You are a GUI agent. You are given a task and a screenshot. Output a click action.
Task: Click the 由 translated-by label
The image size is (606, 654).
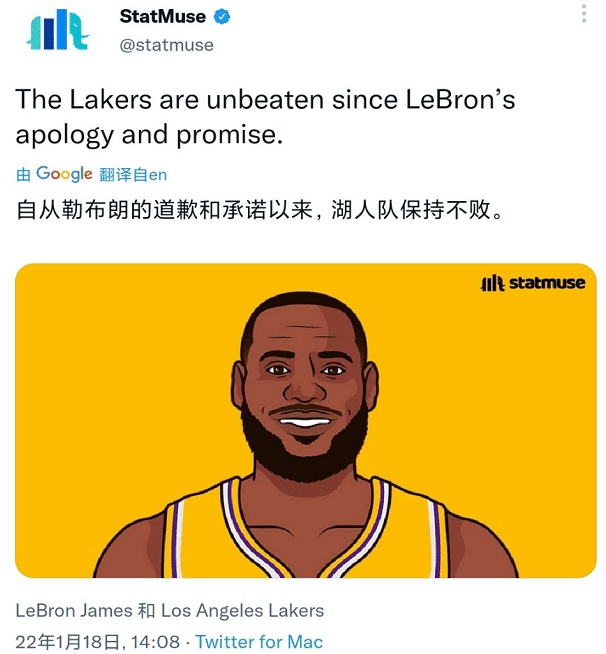point(23,175)
